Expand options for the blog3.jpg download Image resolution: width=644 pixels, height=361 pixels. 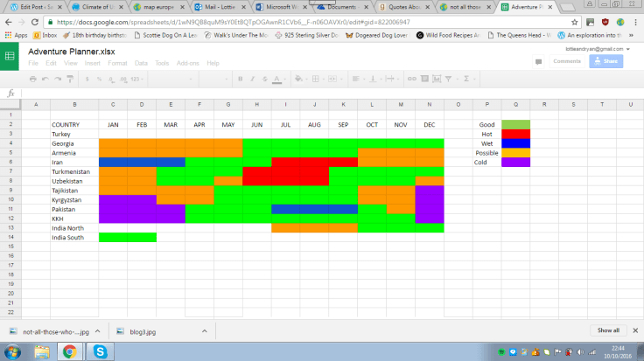pyautogui.click(x=206, y=331)
